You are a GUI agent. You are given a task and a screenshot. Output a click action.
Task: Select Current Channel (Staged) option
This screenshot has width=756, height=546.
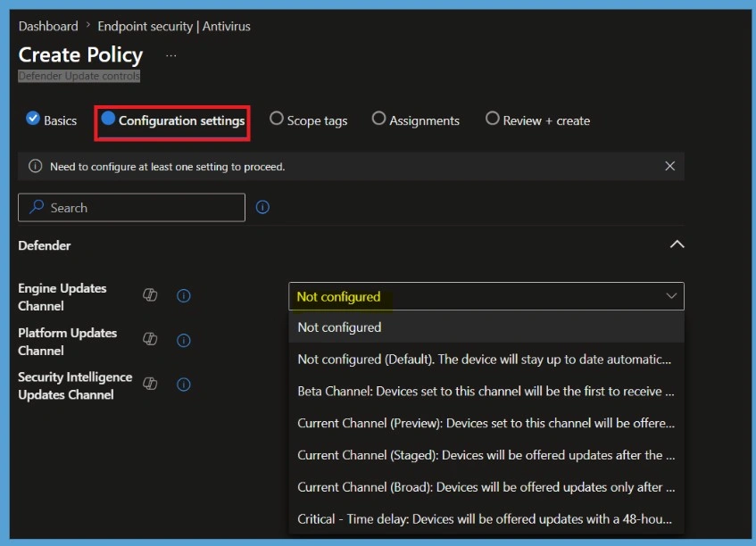point(486,455)
